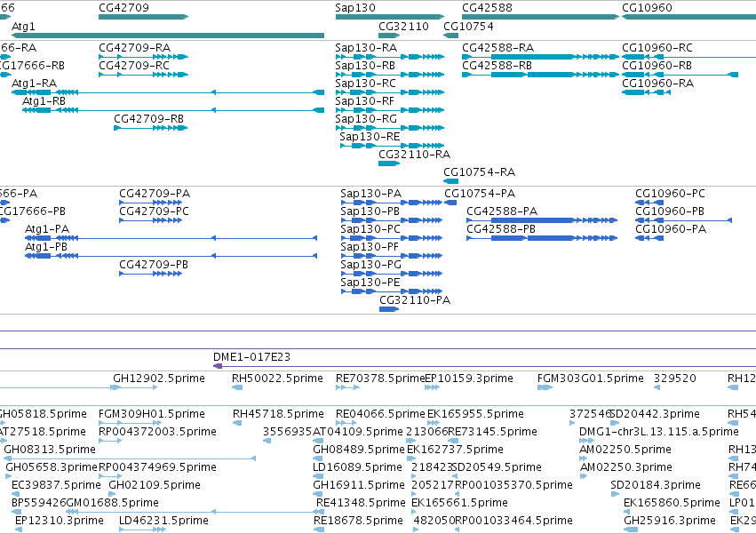
Task: Select transcript CG10960-RC
Action: (x=689, y=57)
